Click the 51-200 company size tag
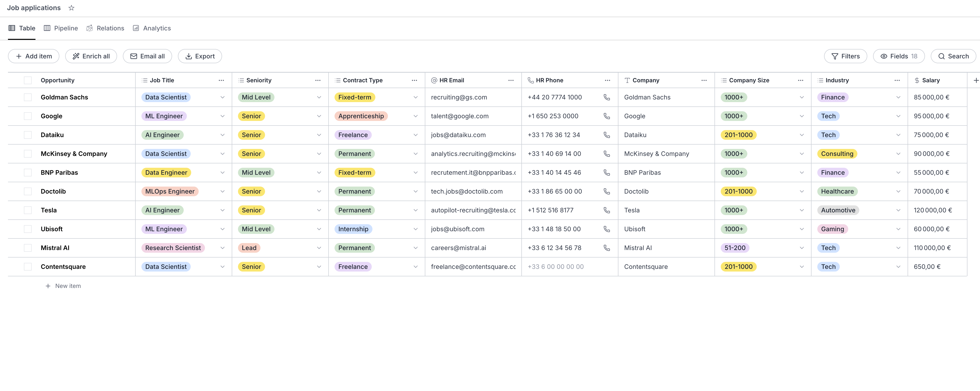980x391 pixels. pos(735,248)
